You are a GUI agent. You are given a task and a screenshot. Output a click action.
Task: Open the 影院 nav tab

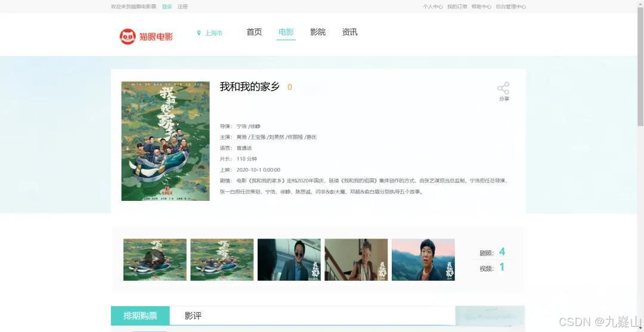tap(318, 32)
